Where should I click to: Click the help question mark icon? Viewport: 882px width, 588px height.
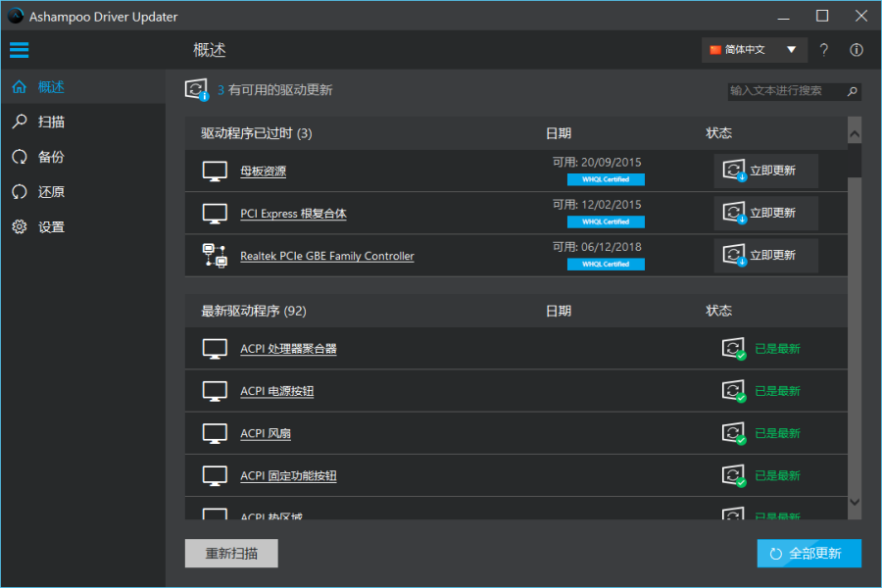(823, 50)
